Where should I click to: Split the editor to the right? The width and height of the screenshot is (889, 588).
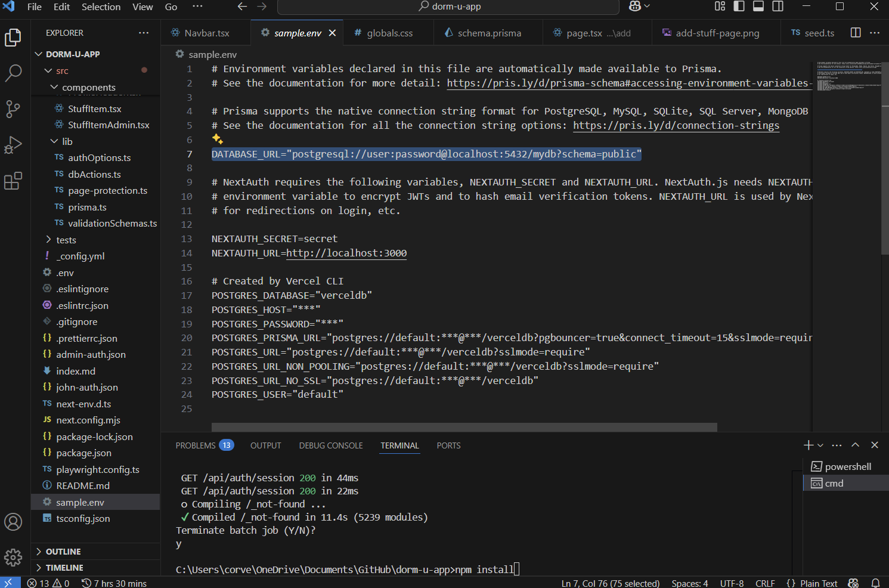856,33
